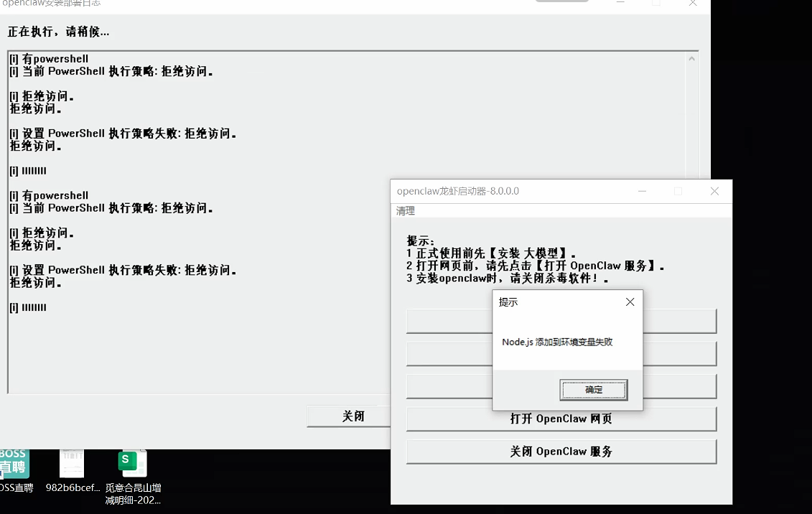This screenshot has width=812, height=514.
Task: Click the scrollbar up arrow in the log window
Action: pyautogui.click(x=694, y=59)
